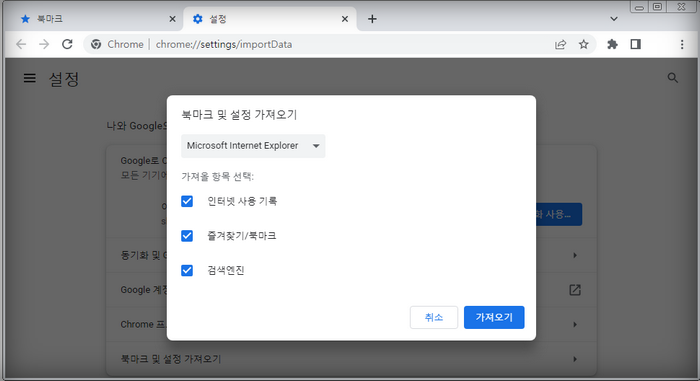Click the browser back arrow

tap(21, 44)
